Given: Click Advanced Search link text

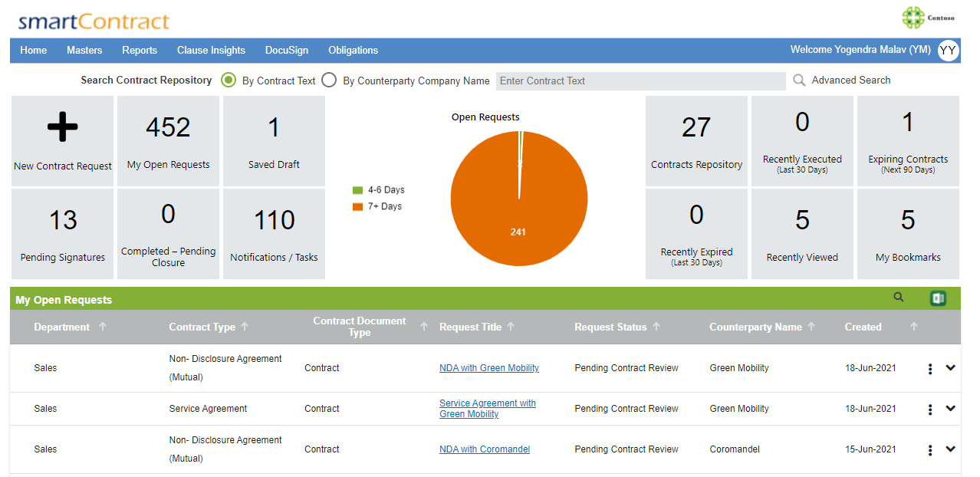Looking at the screenshot, I should click(851, 80).
